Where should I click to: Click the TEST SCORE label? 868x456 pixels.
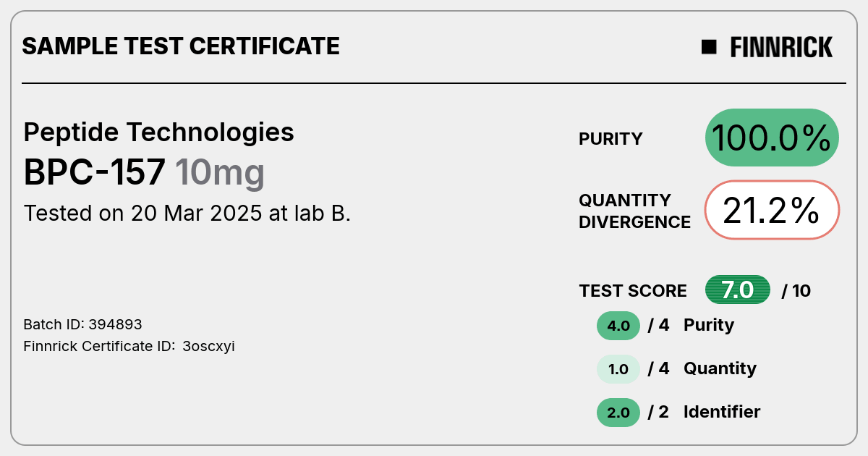point(633,291)
